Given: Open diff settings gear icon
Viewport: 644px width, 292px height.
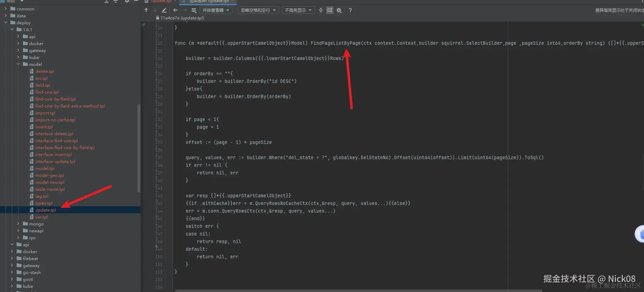Looking at the screenshot, I should [x=339, y=10].
